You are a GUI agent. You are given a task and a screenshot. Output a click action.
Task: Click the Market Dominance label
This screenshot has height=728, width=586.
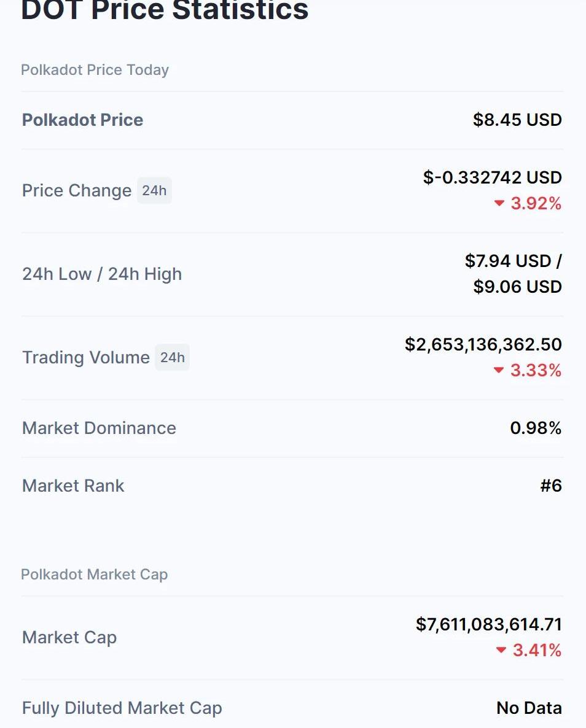[x=99, y=428]
